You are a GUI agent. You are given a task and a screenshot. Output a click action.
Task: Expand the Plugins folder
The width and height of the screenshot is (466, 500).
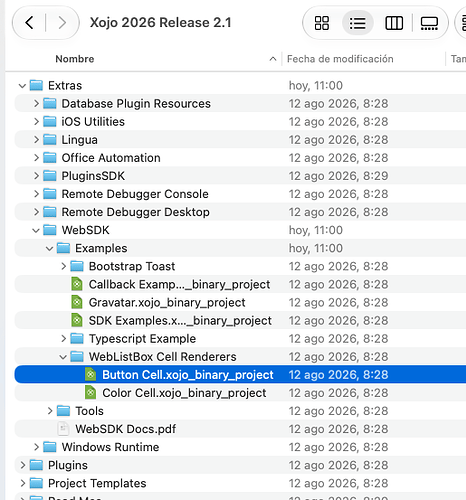tap(22, 465)
